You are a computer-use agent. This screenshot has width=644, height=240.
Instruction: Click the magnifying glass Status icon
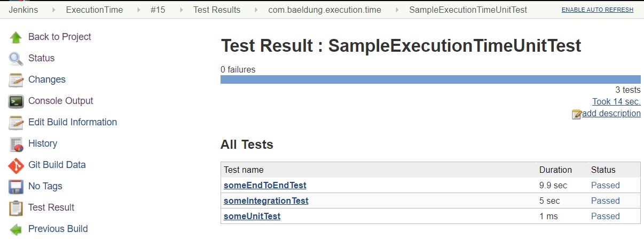tap(16, 59)
